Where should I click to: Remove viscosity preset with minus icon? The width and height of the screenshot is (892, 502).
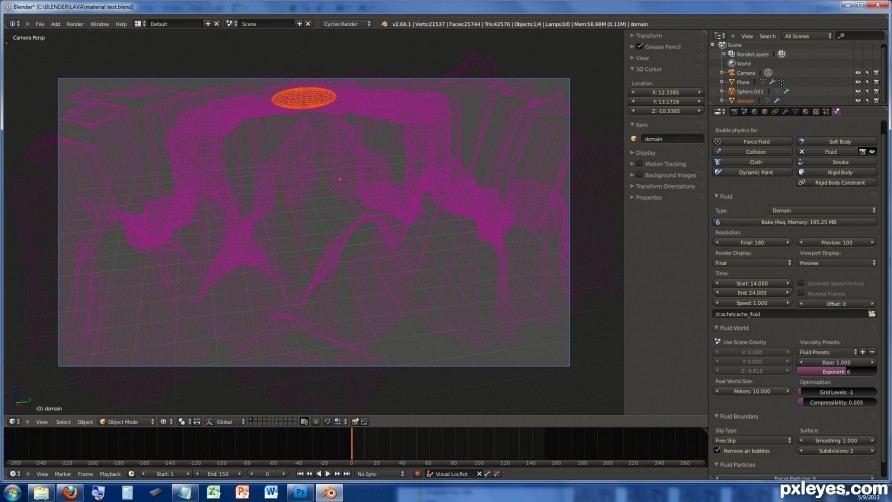pyautogui.click(x=872, y=352)
